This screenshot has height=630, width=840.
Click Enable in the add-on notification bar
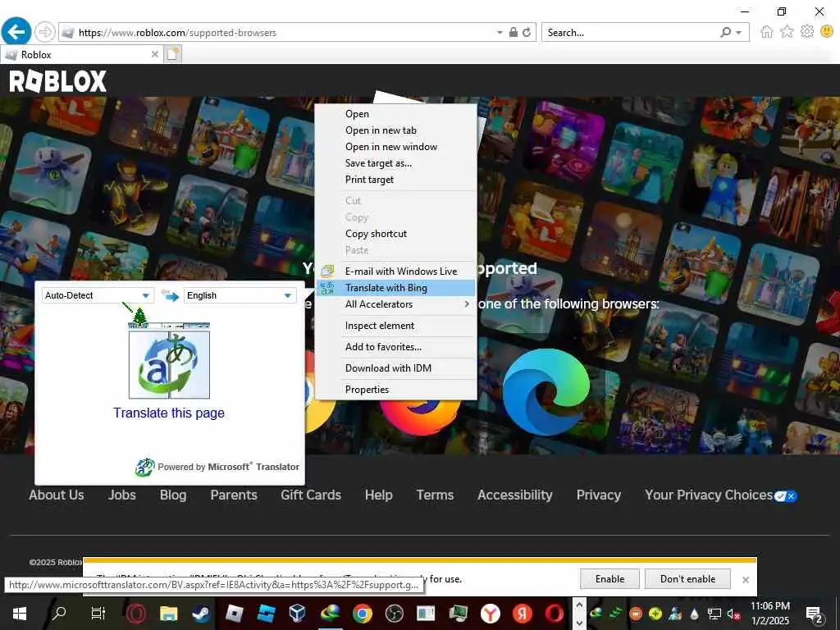point(609,579)
